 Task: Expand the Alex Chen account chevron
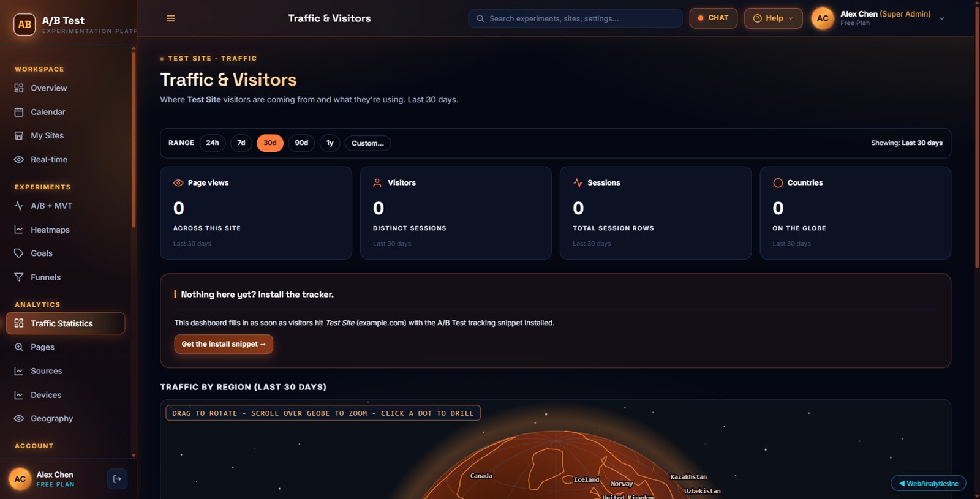(941, 18)
